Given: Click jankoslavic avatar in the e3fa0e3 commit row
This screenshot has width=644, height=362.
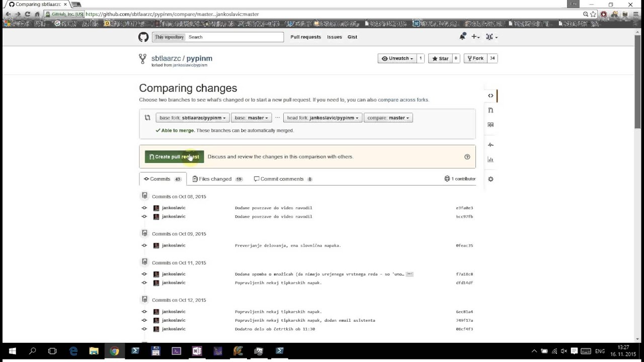Looking at the screenshot, I should pos(156,208).
